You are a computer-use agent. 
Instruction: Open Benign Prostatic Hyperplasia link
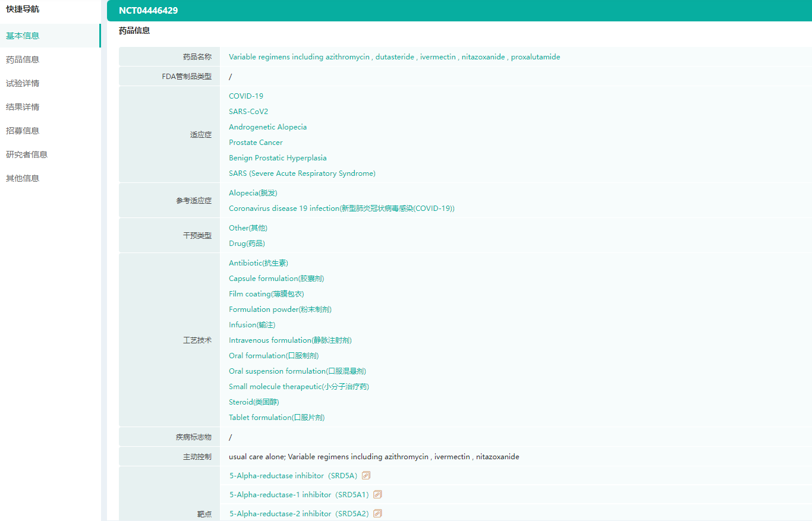point(278,158)
